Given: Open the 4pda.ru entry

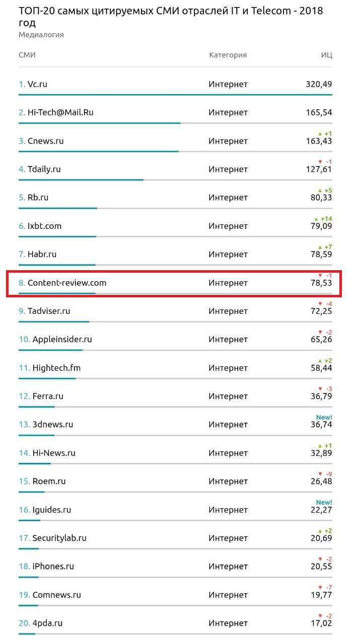Looking at the screenshot, I should pyautogui.click(x=47, y=623).
